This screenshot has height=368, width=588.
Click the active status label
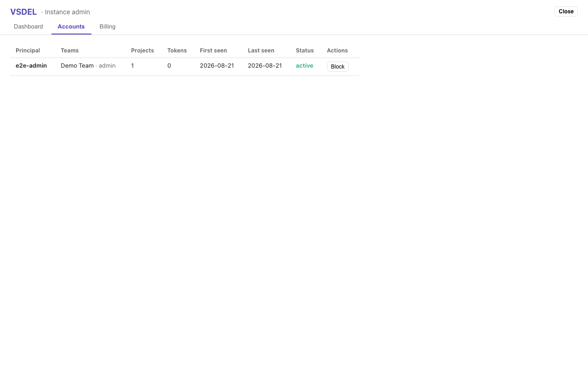click(305, 66)
